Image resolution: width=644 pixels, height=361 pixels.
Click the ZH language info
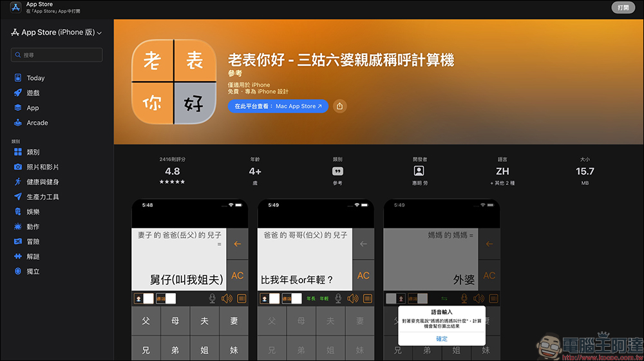tap(502, 171)
